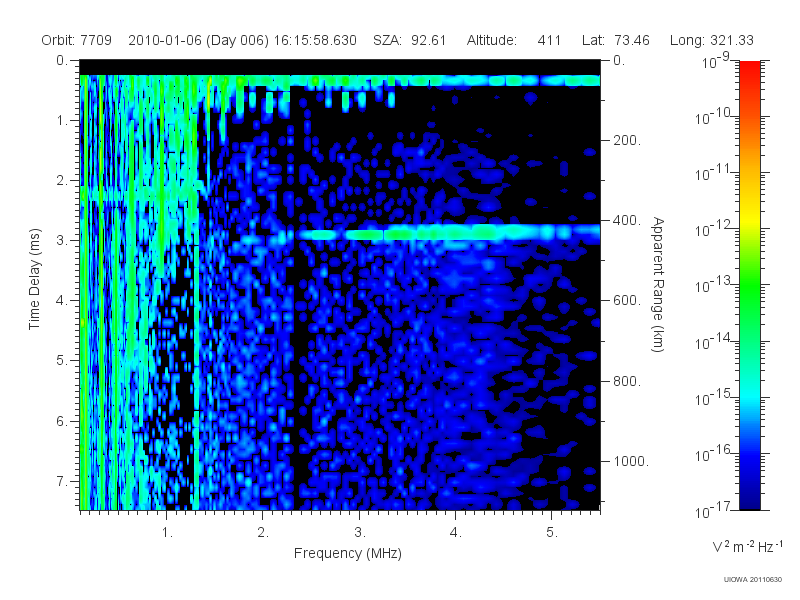The height and width of the screenshot is (600, 800).
Task: Click the '200.' Apparent Range tick label
Action: pos(627,140)
